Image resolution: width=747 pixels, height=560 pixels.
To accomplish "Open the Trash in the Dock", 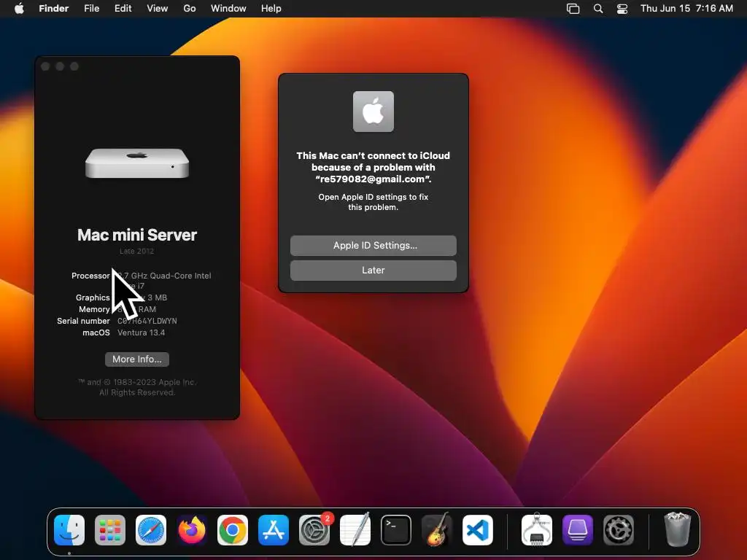I will tap(677, 530).
